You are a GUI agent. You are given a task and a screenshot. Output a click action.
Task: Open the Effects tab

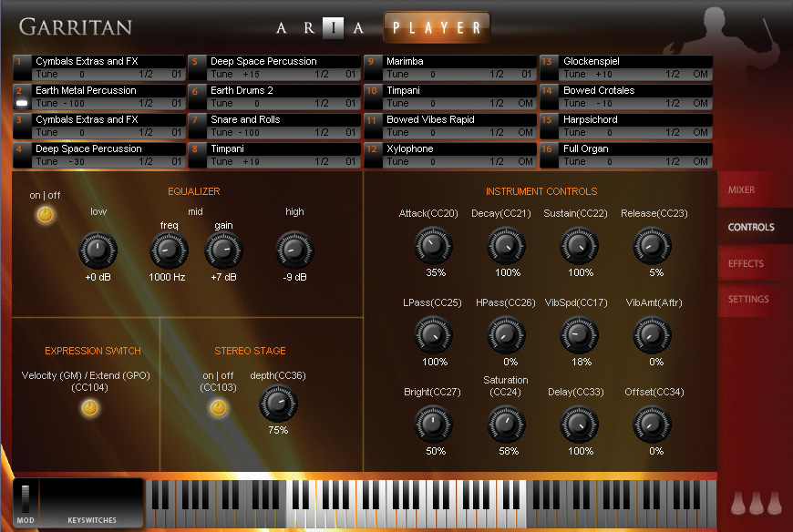[746, 263]
